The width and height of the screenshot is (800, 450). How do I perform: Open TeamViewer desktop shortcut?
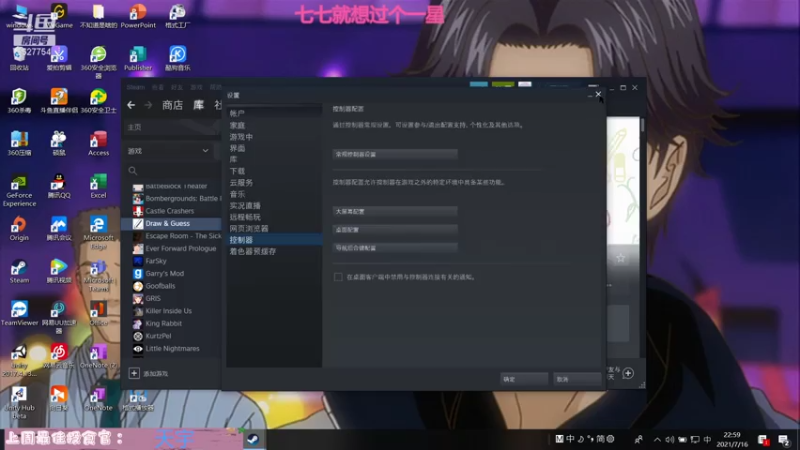[19, 314]
